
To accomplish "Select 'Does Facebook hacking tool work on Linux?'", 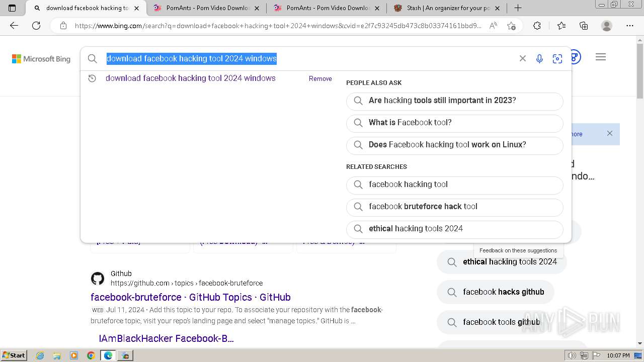I will point(454,145).
